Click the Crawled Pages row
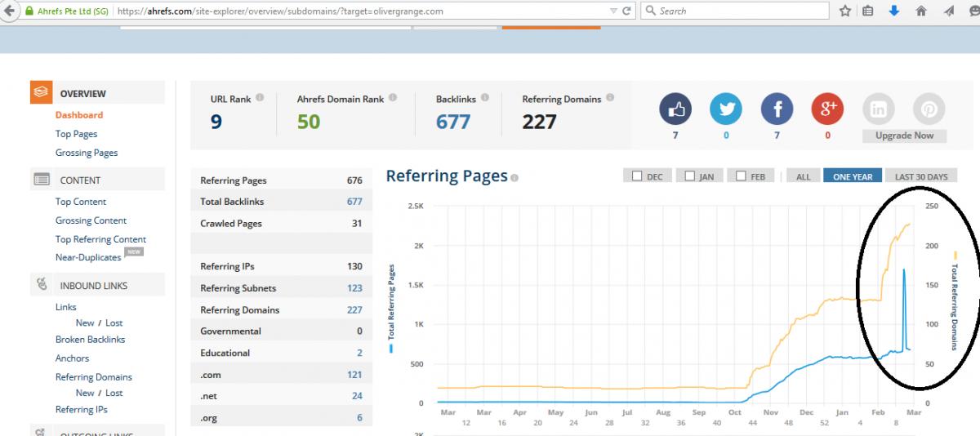Image resolution: width=980 pixels, height=436 pixels. point(281,224)
